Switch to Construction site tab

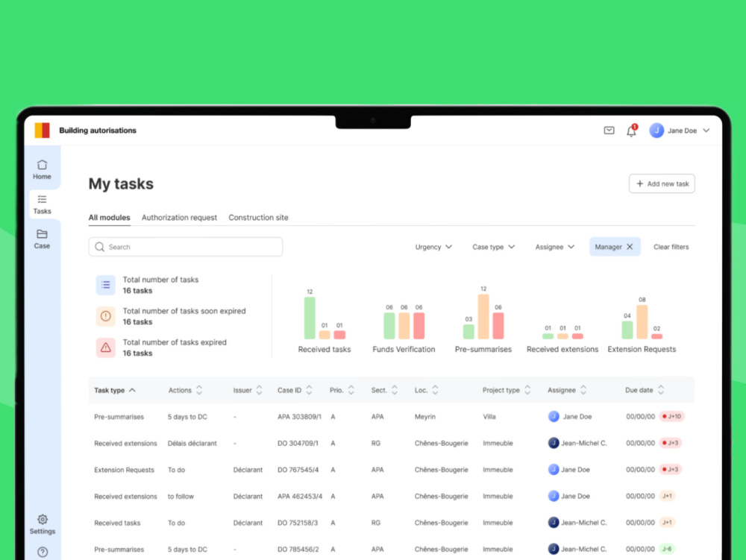pos(258,217)
